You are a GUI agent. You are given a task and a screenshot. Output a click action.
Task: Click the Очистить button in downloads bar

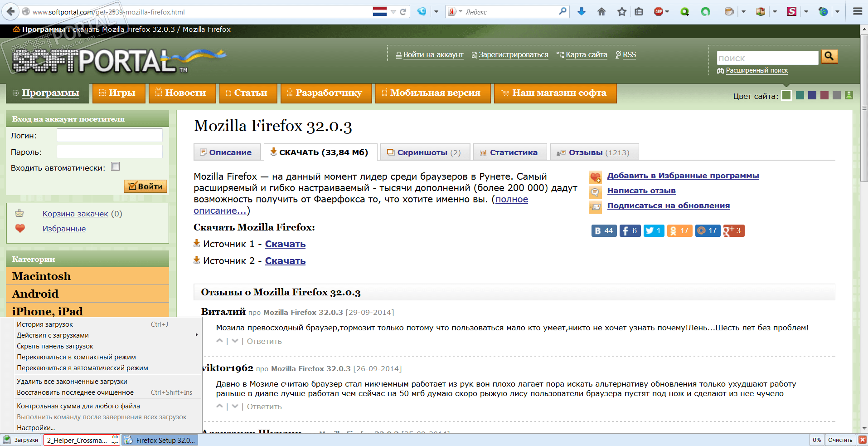[x=840, y=440]
